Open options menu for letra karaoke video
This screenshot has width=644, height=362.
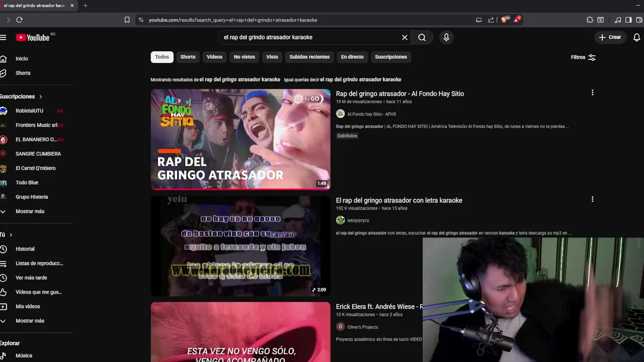click(x=592, y=199)
